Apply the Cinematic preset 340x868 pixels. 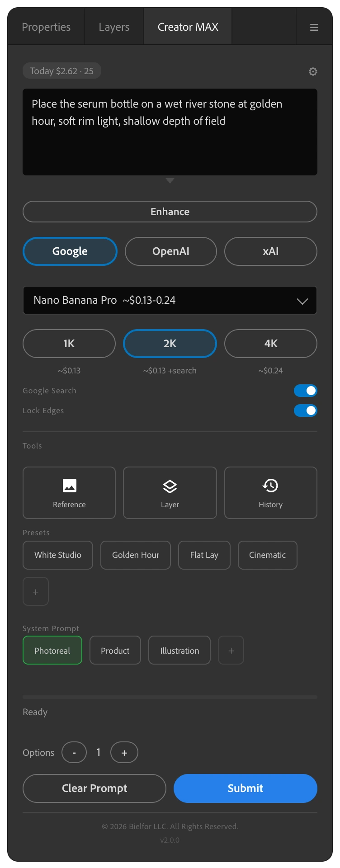click(268, 555)
